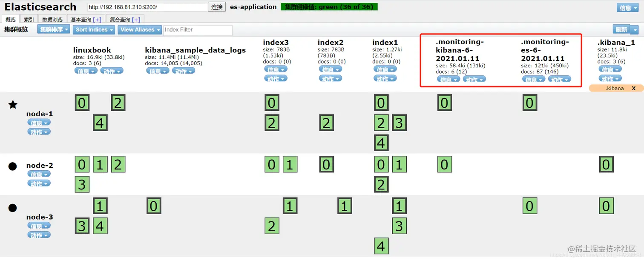The image size is (644, 261).
Task: Open the 集群排序 dropdown
Action: coord(54,29)
